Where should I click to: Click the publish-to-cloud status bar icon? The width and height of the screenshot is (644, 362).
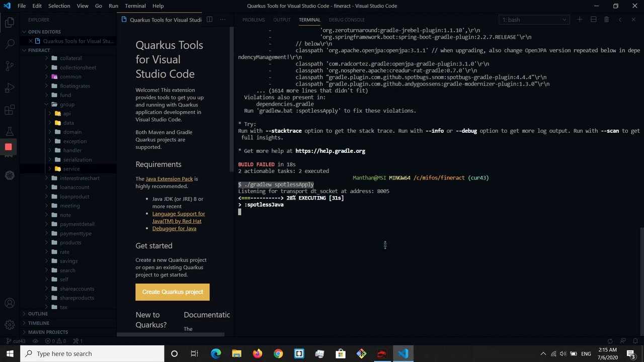pyautogui.click(x=35, y=341)
